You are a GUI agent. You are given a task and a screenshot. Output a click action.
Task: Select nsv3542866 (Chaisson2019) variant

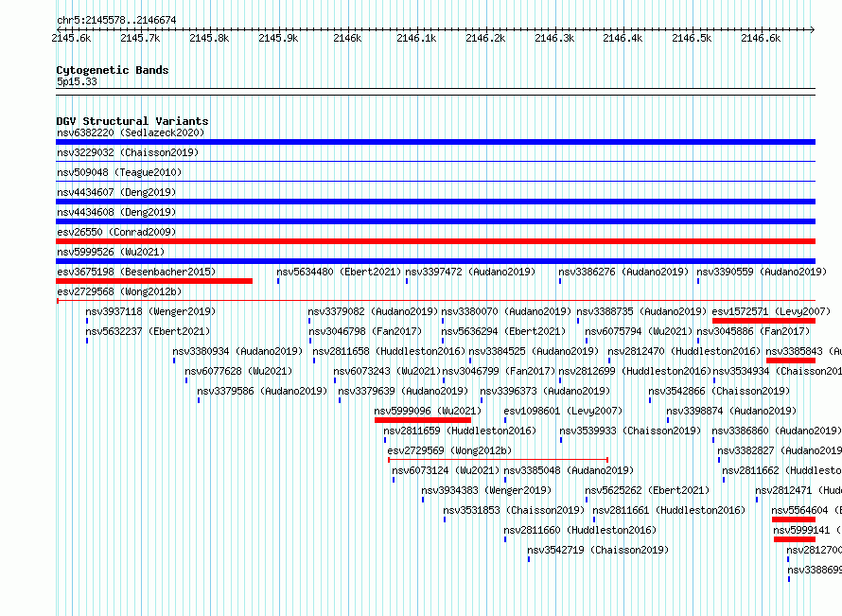click(719, 391)
